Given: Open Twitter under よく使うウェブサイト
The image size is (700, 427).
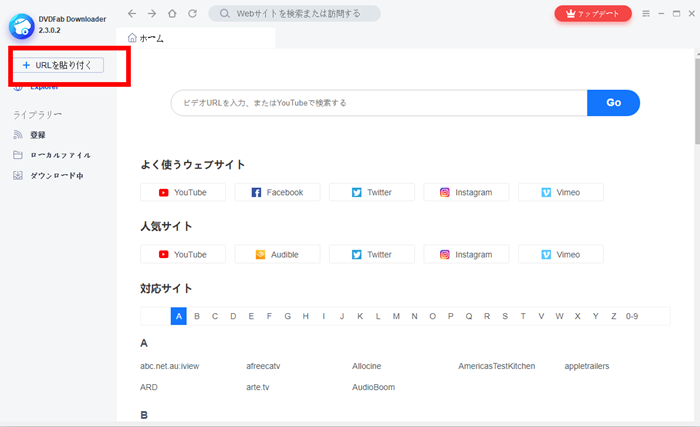Looking at the screenshot, I should click(372, 192).
